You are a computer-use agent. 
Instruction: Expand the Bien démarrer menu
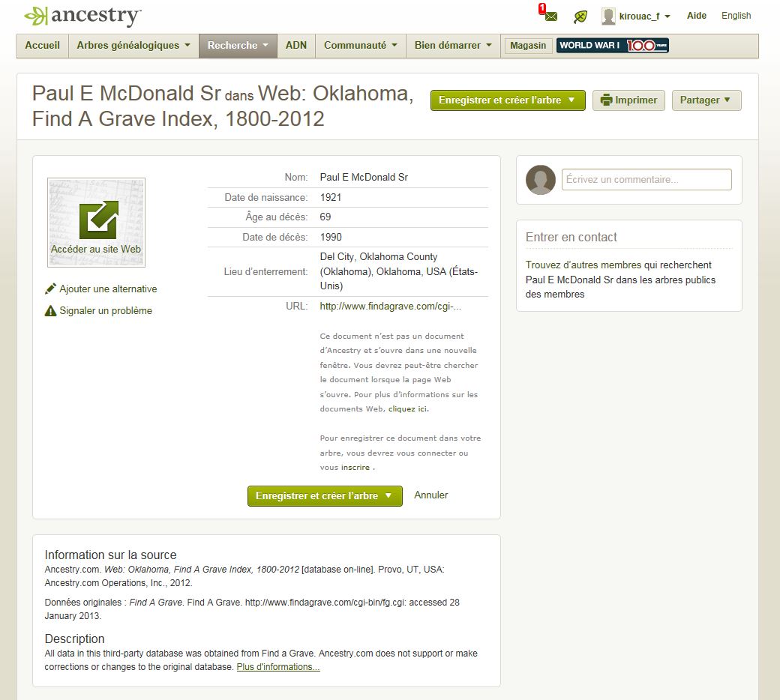[453, 45]
